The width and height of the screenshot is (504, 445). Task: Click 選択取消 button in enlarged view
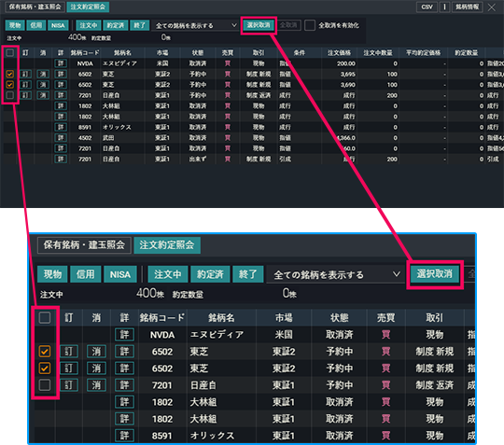pyautogui.click(x=435, y=274)
